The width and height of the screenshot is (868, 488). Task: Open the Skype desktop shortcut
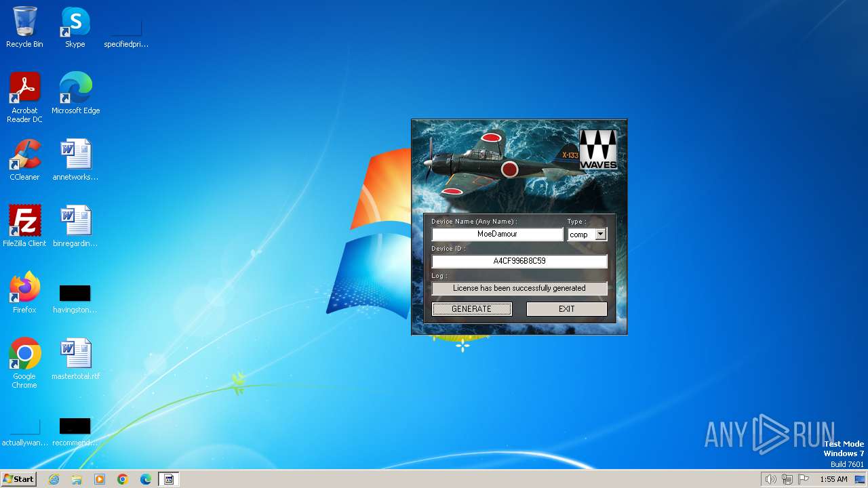[x=75, y=27]
